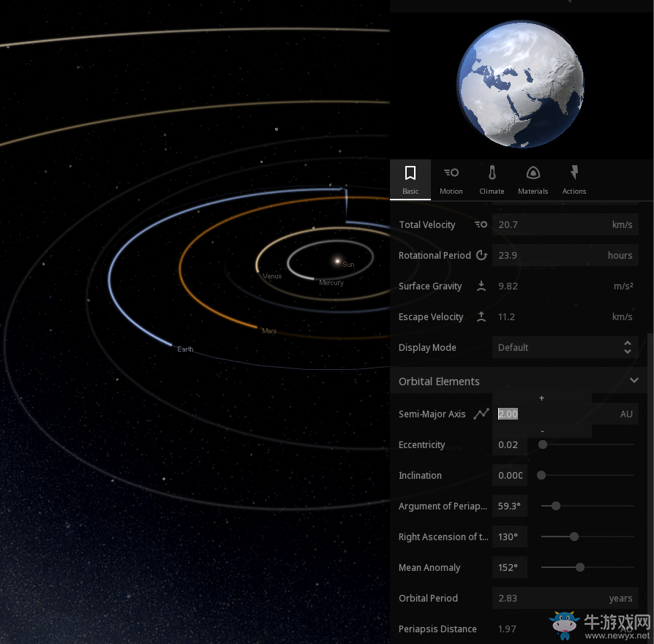Collapse the Orbital Elements section
The height and width of the screenshot is (644, 654).
point(634,380)
